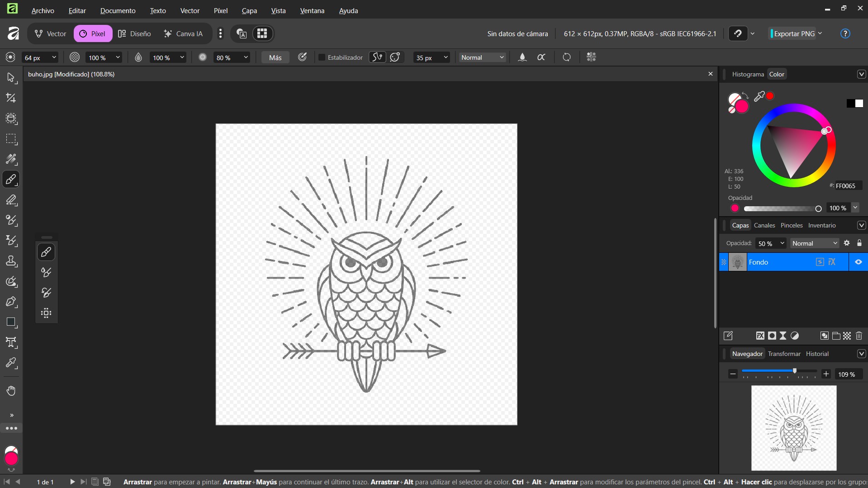Switch to the Diseño studio
Image resolution: width=868 pixels, height=488 pixels.
click(x=134, y=33)
